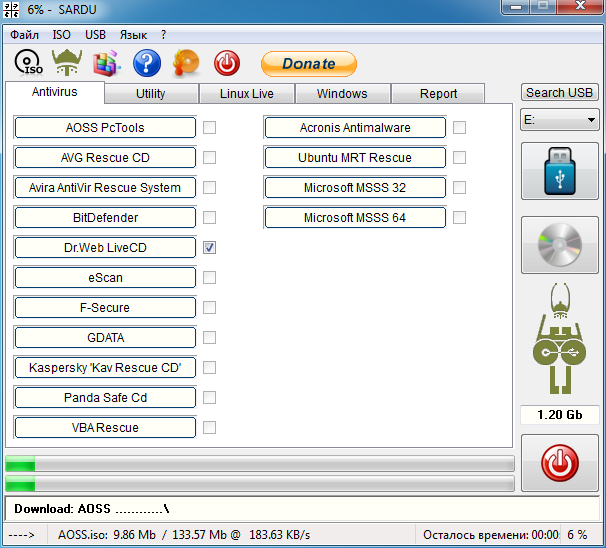The height and width of the screenshot is (548, 606).
Task: Click the Panda Safe Cd button
Action: 105,398
